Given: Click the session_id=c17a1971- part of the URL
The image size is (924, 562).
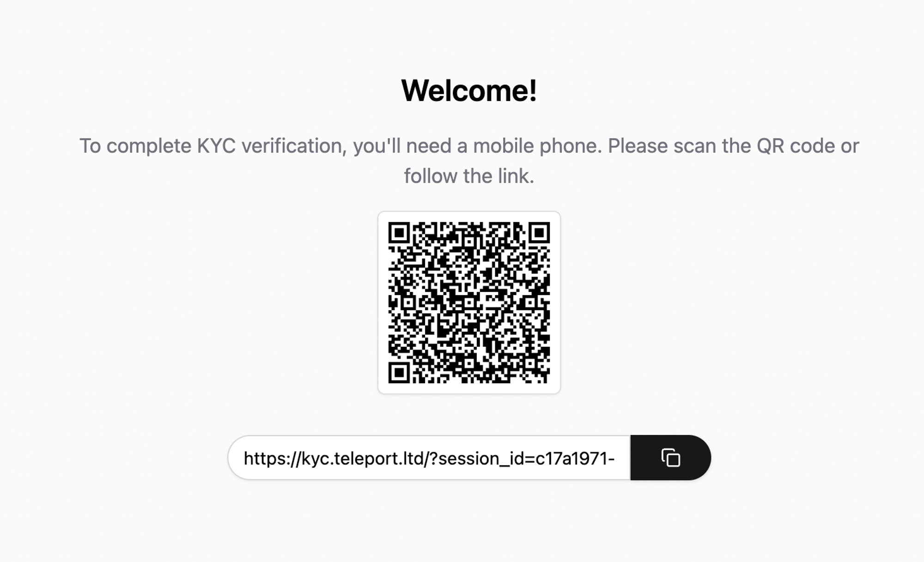Looking at the screenshot, I should 525,459.
